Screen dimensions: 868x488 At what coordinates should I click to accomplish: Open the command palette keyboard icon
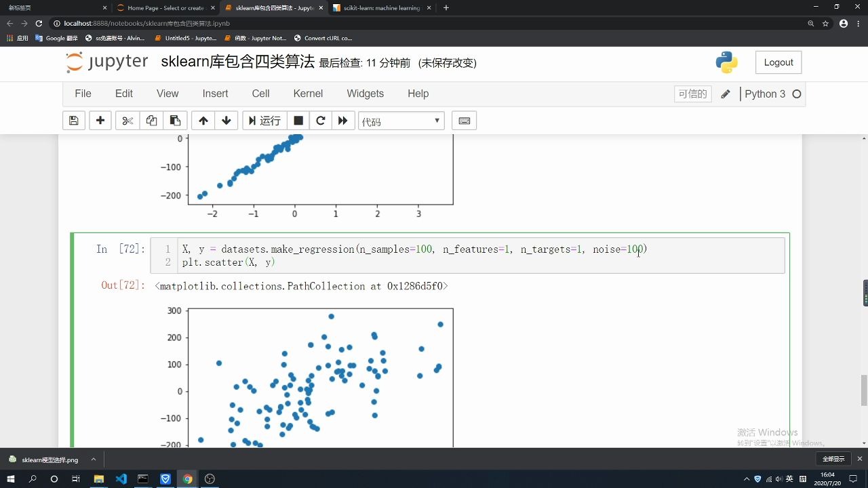(464, 120)
